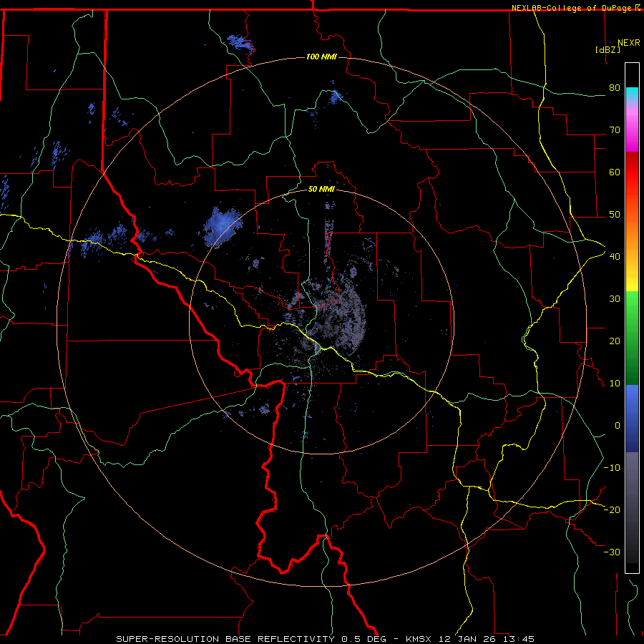Click the green segment of the reflectivity colorbar

pyautogui.click(x=632, y=338)
